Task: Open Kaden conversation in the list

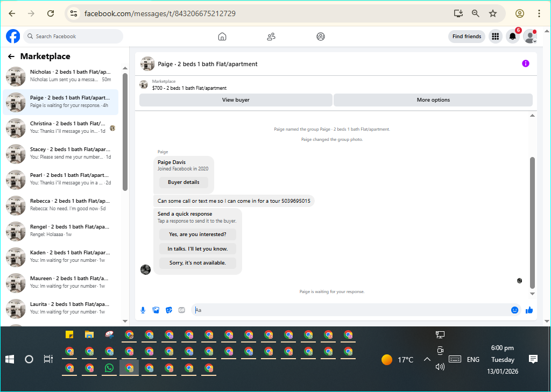Action: pyautogui.click(x=61, y=257)
